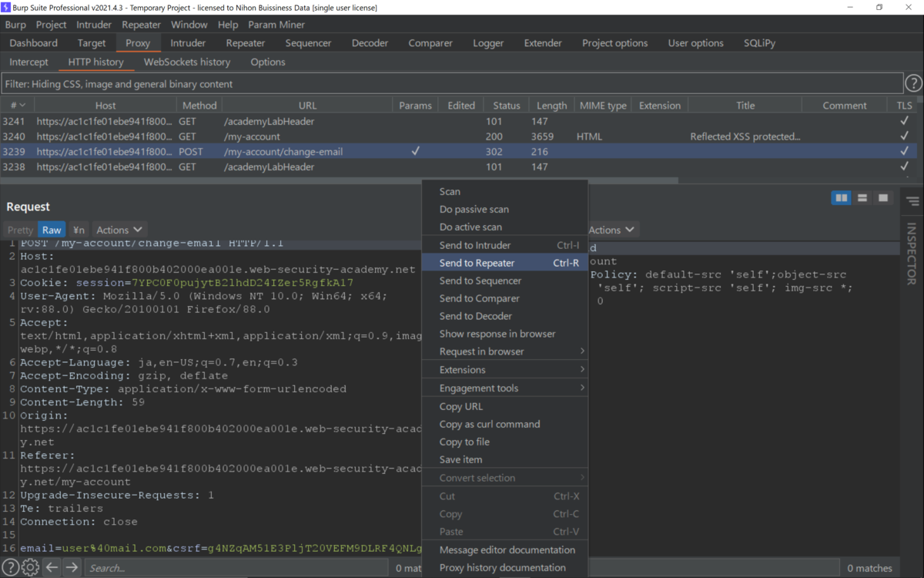Expand Engagement tools submenu
Screen dimensions: 924x578
[x=504, y=388]
